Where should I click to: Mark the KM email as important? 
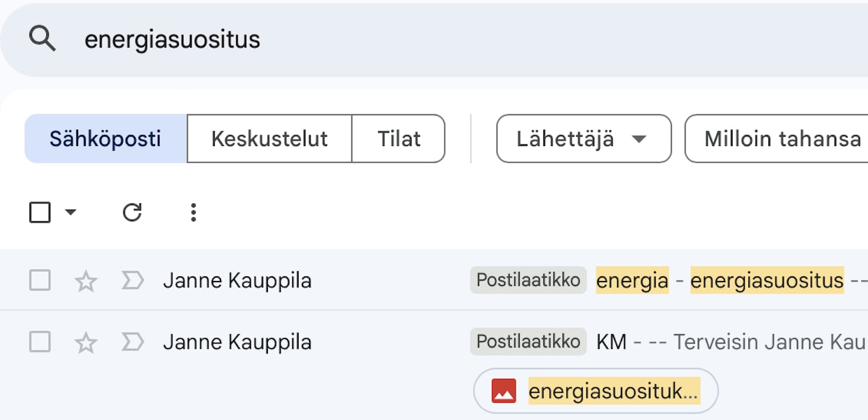point(133,342)
